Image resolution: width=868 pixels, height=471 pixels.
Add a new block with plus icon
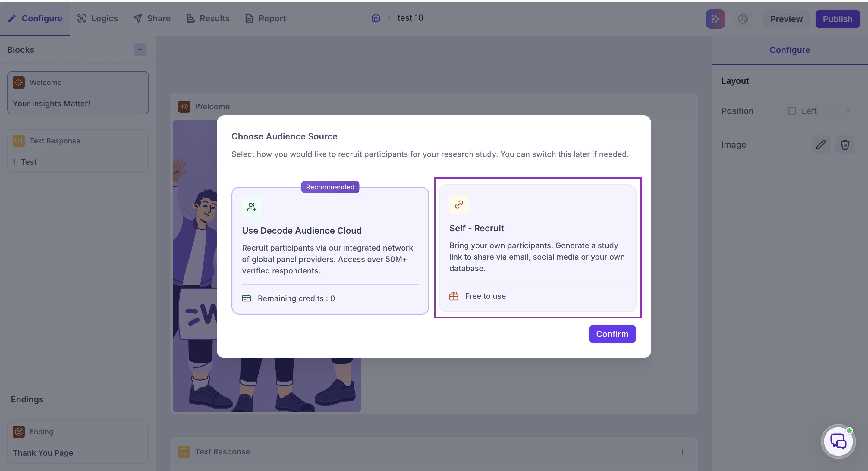point(140,50)
